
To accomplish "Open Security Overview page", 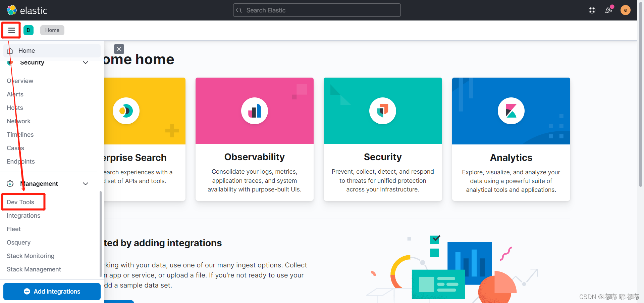I will 20,81.
